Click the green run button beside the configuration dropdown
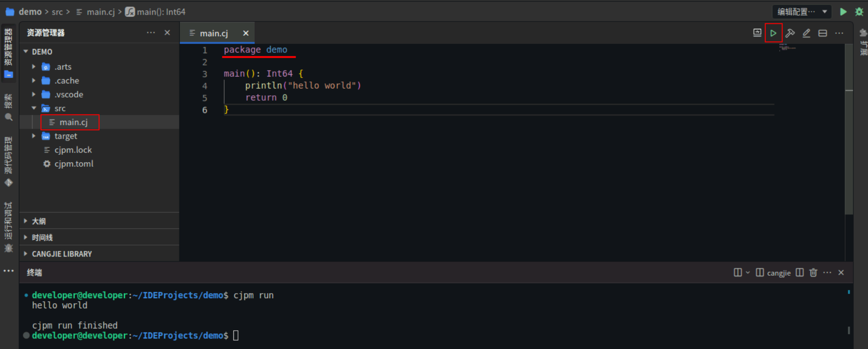The image size is (868, 349). point(843,12)
